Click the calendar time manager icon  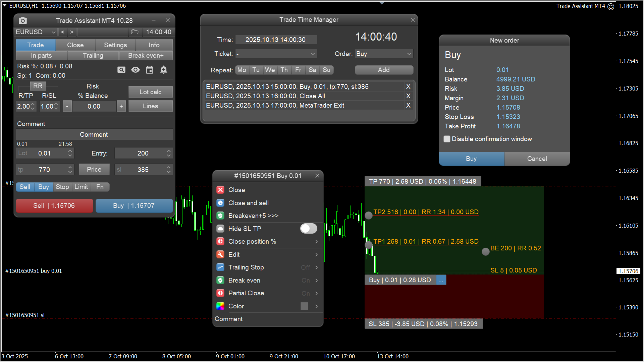click(x=150, y=70)
